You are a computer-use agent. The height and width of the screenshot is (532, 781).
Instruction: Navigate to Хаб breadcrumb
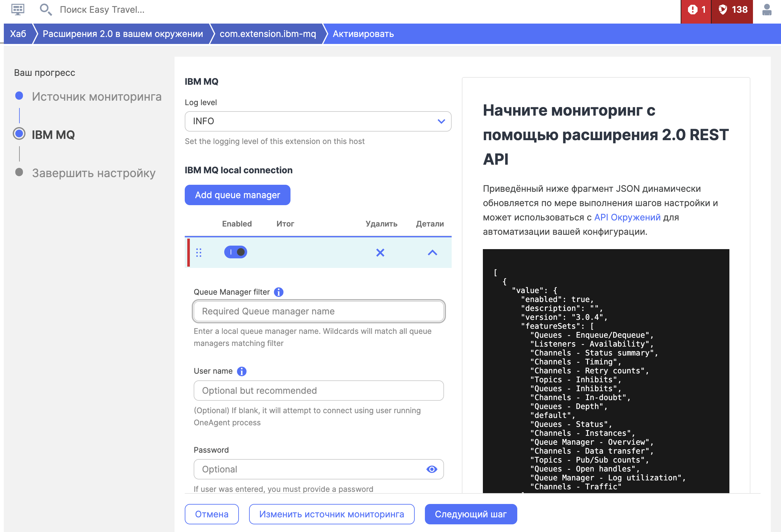tap(18, 34)
